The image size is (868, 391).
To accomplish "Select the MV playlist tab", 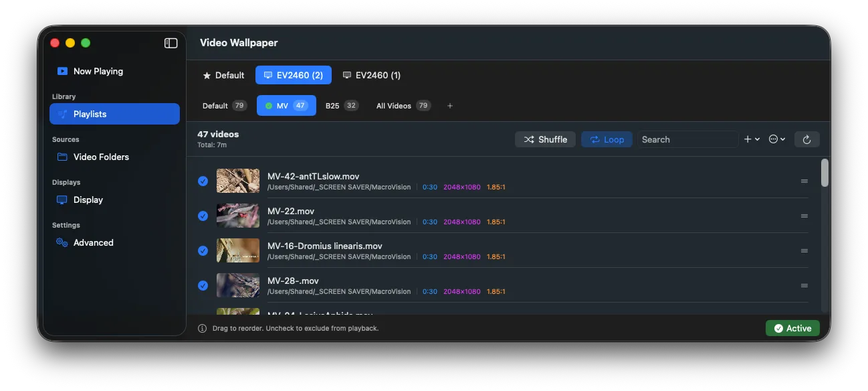I will [286, 106].
